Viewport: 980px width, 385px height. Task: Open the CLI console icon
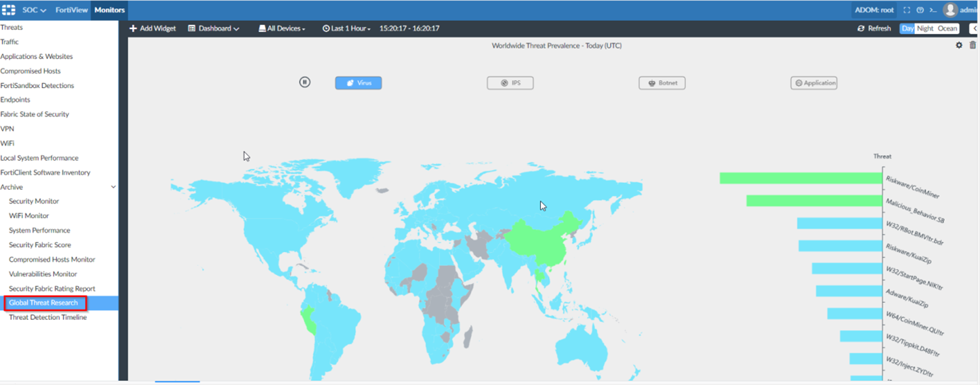pyautogui.click(x=933, y=10)
